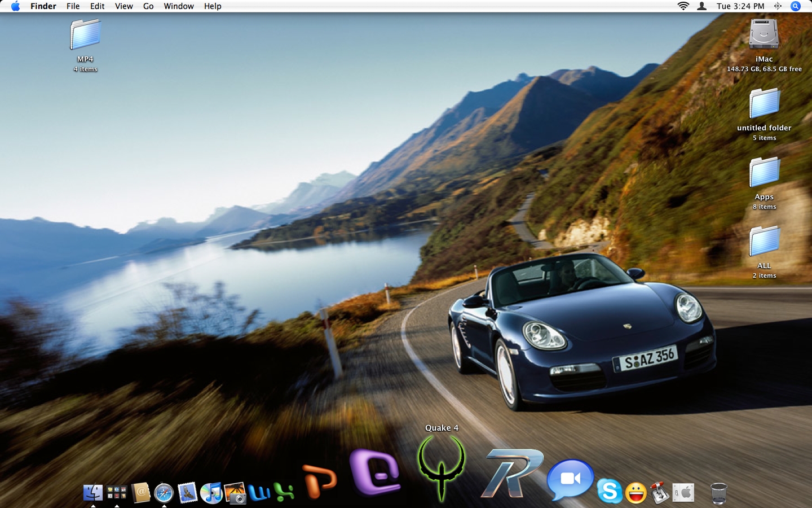The height and width of the screenshot is (508, 812).
Task: Open Microsoft PowerPoint from the dock
Action: (x=320, y=481)
